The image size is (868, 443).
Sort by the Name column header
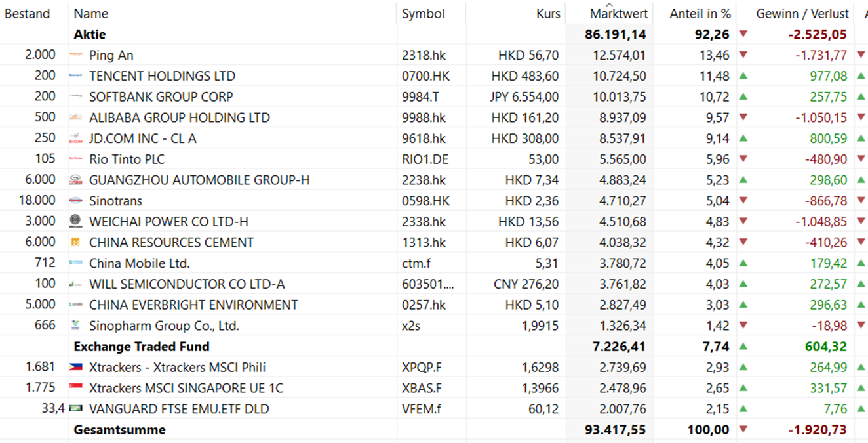pyautogui.click(x=91, y=14)
